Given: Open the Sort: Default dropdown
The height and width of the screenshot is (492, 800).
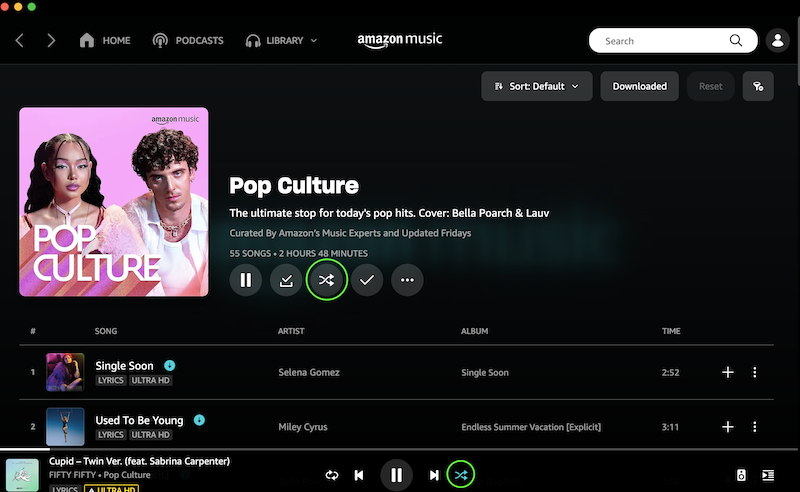Looking at the screenshot, I should click(x=536, y=86).
